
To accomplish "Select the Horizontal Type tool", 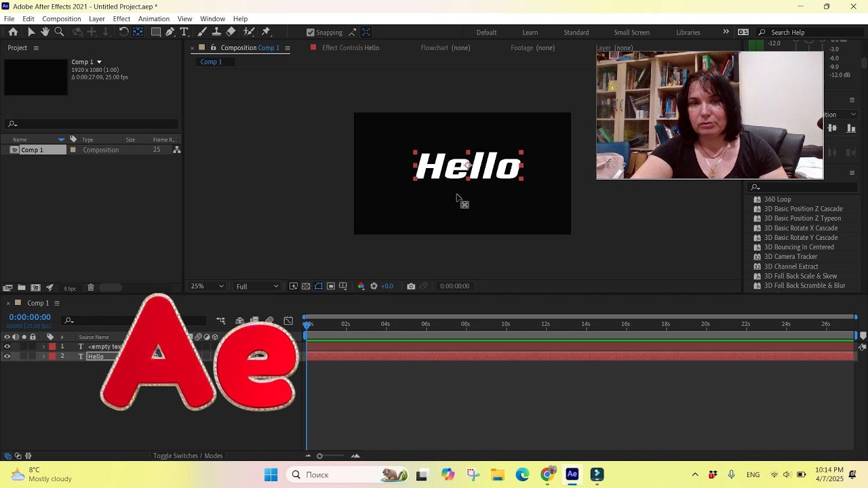I will pyautogui.click(x=184, y=32).
